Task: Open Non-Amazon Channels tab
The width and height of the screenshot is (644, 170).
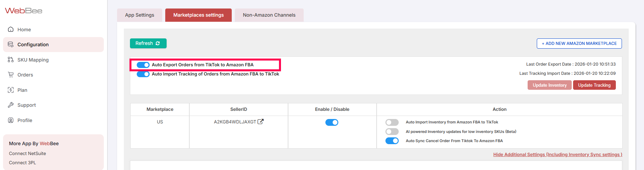Action: 269,15
